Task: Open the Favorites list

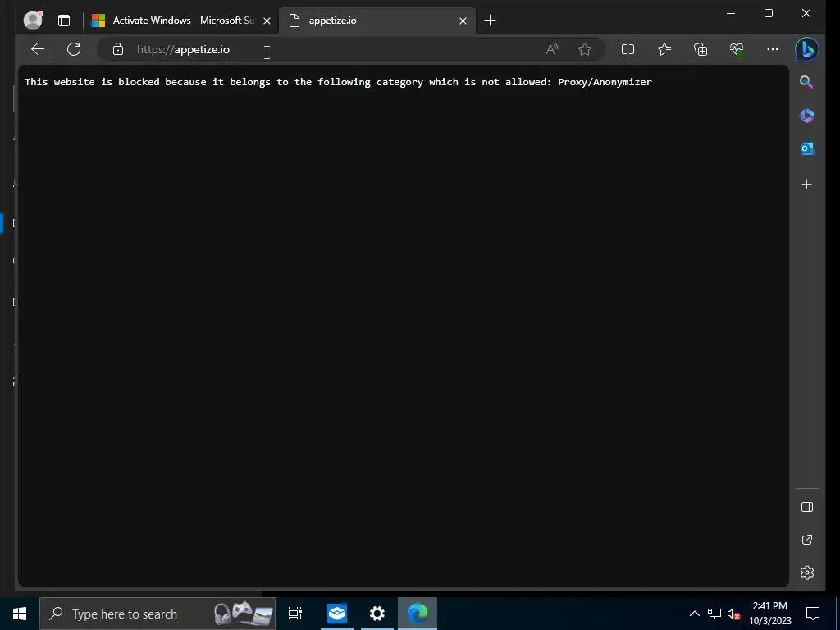Action: (x=664, y=49)
